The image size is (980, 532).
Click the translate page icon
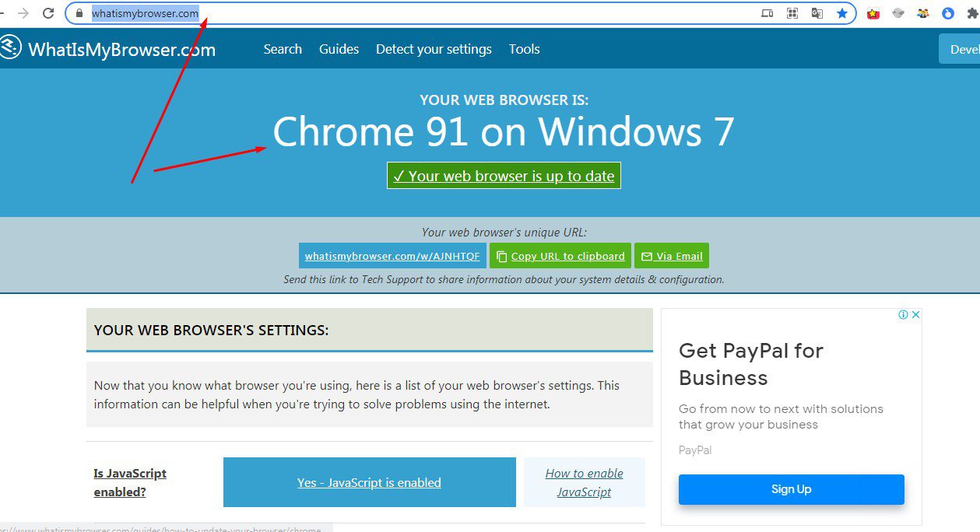817,13
